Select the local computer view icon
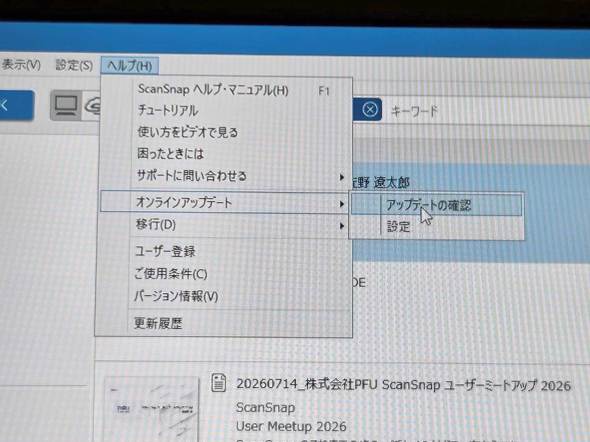590x442 pixels. pos(66,106)
